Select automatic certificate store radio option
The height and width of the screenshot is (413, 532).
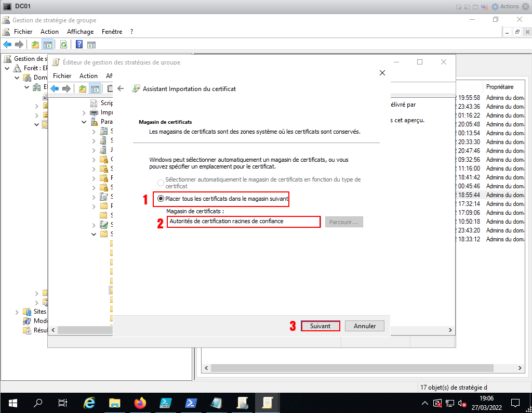(161, 182)
